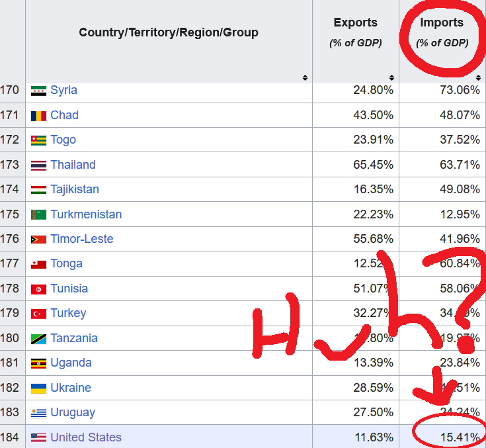This screenshot has height=448, width=486.
Task: Select United States imports value 15.41%
Action: pyautogui.click(x=460, y=437)
